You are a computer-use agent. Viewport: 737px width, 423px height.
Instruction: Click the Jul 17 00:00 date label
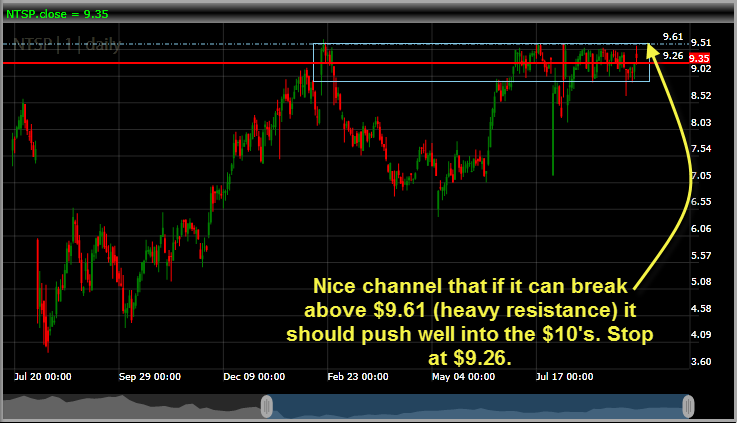click(566, 378)
